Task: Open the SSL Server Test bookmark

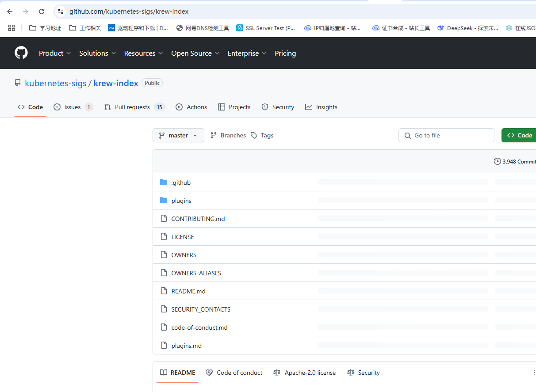Action: coord(265,28)
